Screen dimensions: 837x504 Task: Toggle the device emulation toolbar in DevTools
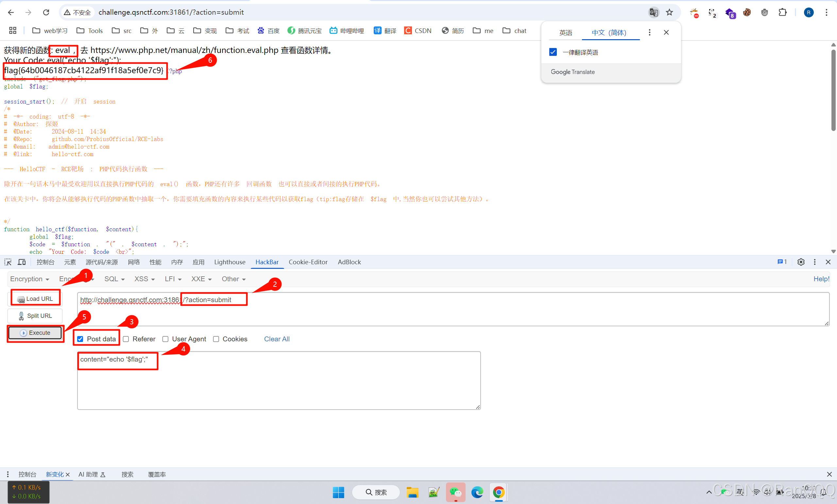21,262
